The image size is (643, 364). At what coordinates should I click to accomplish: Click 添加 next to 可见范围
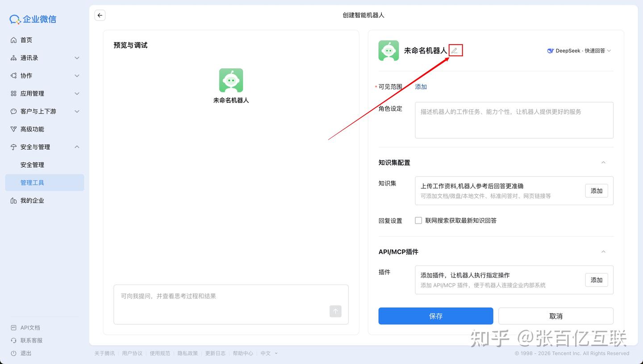coord(420,87)
